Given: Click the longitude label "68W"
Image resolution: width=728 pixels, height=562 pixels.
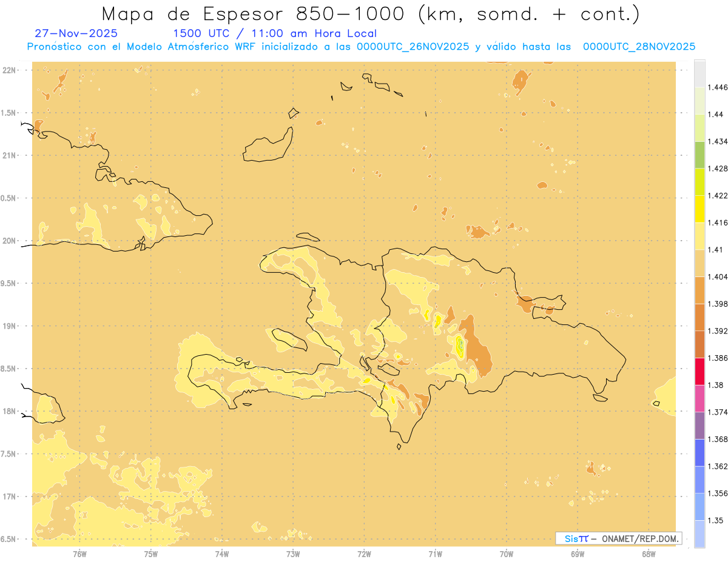Looking at the screenshot, I should point(649,554).
